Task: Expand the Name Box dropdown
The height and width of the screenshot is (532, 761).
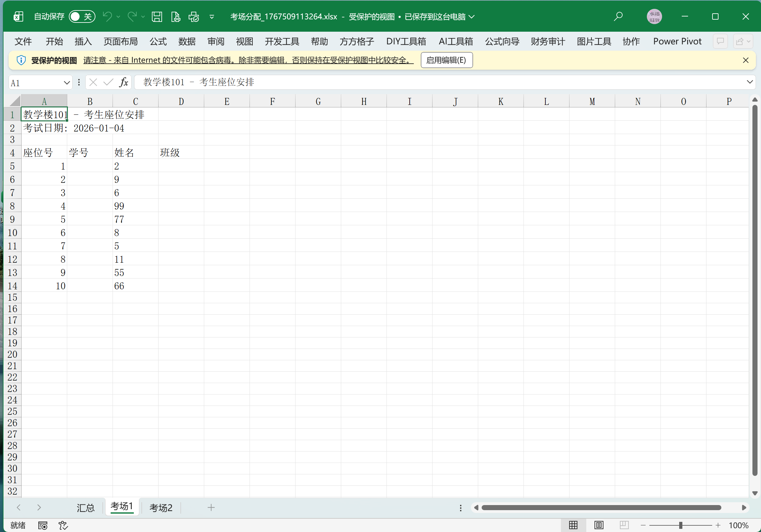Action: [66, 82]
